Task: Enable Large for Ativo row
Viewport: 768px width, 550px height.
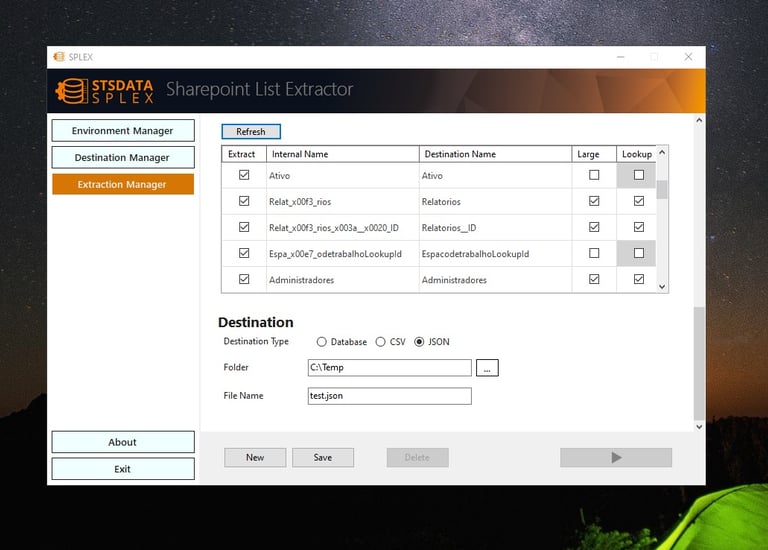Action: [x=594, y=175]
